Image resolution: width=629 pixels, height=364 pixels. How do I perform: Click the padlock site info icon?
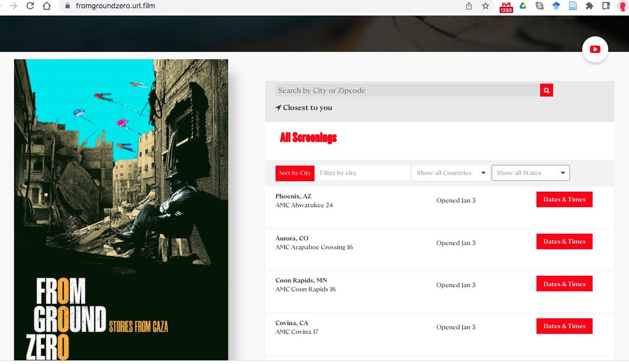[x=67, y=6]
